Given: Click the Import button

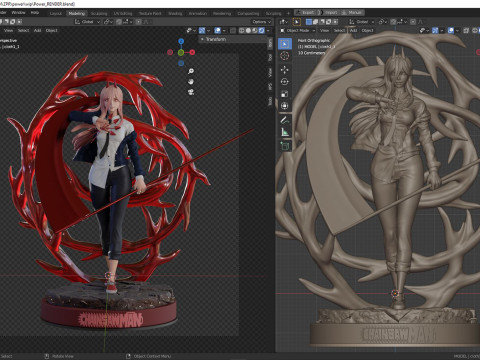Looking at the screenshot, I should coord(328,12).
